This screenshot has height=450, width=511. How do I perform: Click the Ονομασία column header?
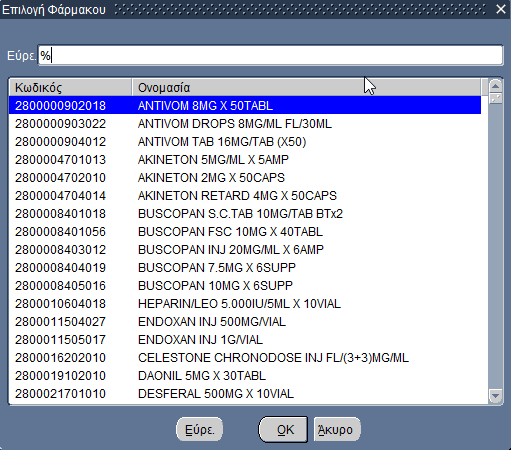pyautogui.click(x=306, y=88)
